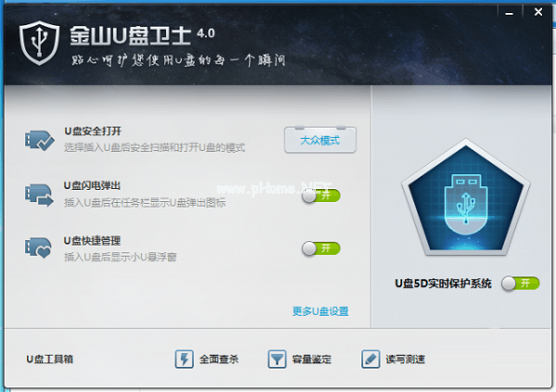Open 更多U盘设置 link

321,311
